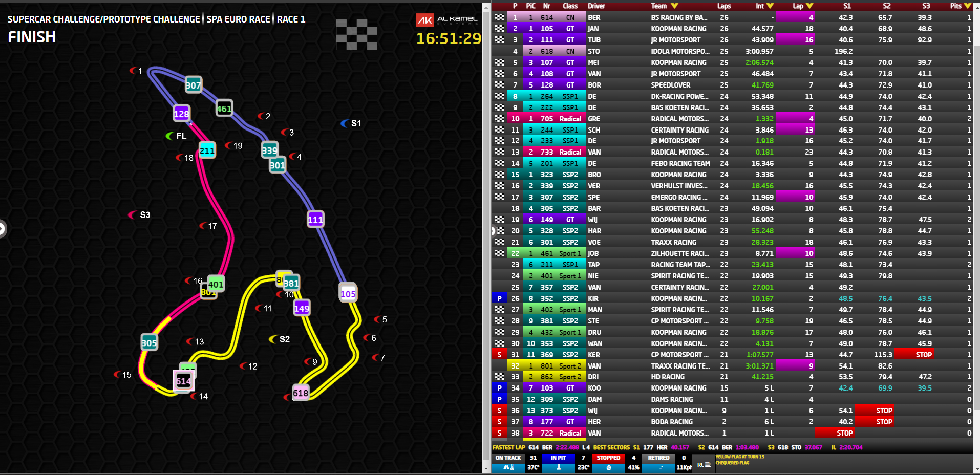Click car marker 301 on the map
The image size is (980, 475).
point(277,165)
